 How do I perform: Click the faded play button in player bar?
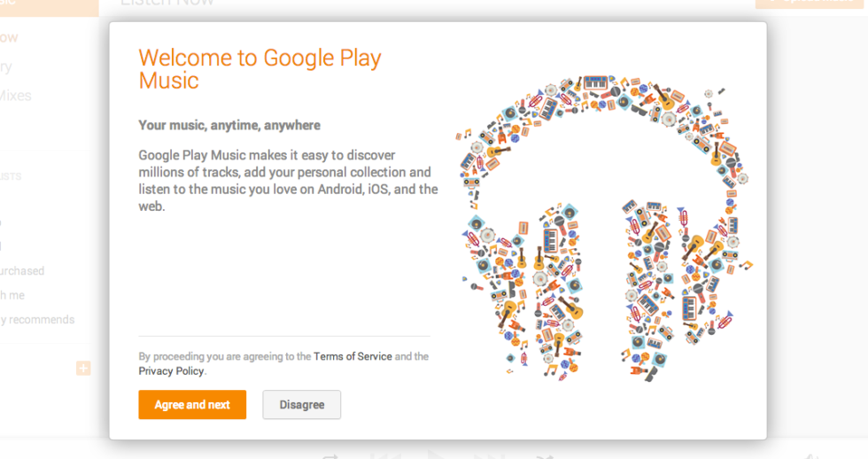coord(435,455)
